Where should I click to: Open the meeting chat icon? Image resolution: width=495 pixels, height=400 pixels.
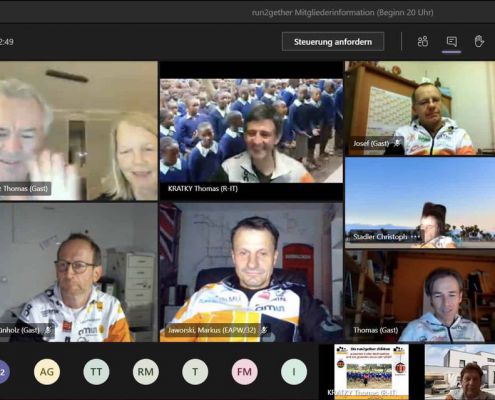coord(452,42)
